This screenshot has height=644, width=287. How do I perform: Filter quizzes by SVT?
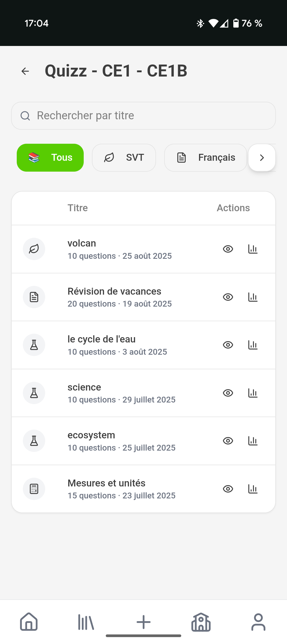pyautogui.click(x=124, y=158)
